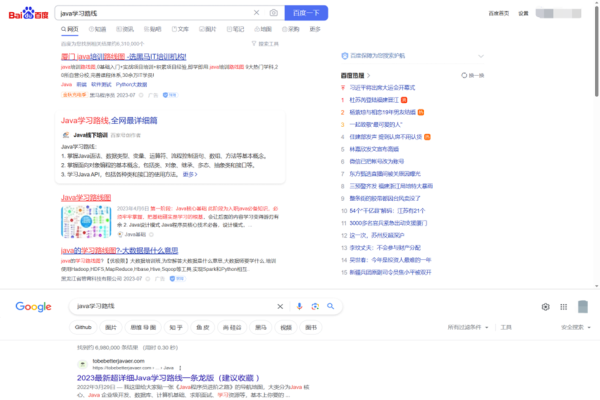Focus the Baidu search input field
Image resolution: width=600 pixels, height=400 pixels.
155,13
